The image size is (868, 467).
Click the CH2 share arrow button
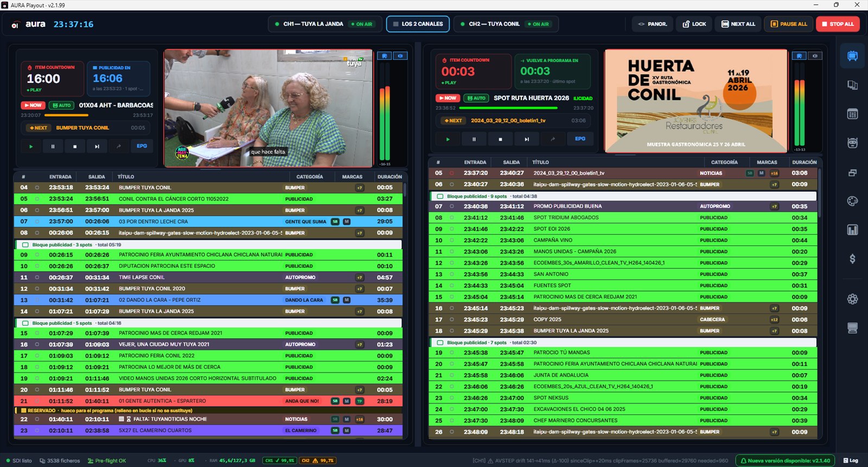click(552, 139)
